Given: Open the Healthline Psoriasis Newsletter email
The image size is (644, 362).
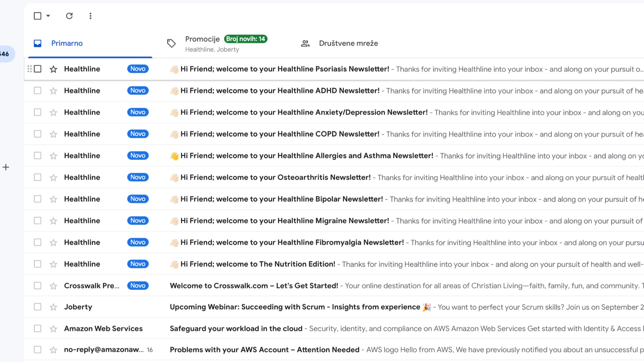Looking at the screenshot, I should pos(334,69).
